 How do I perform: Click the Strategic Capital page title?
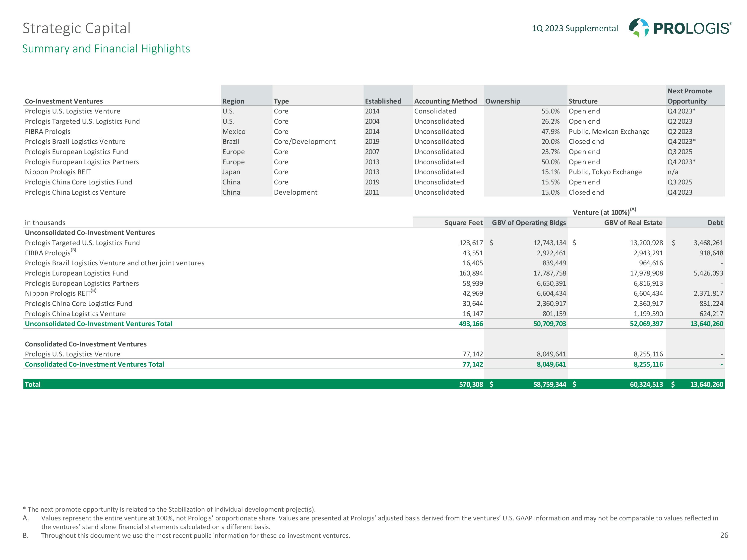[76, 28]
